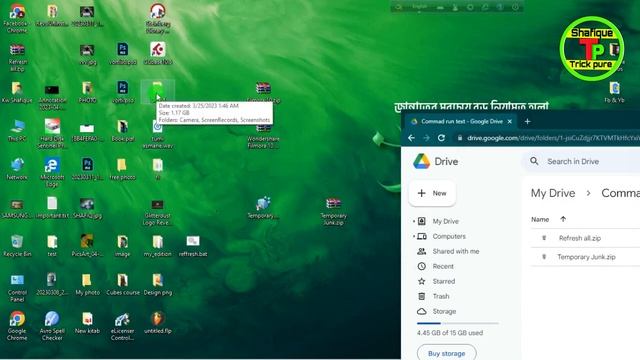Go back in Chrome browser

click(411, 138)
